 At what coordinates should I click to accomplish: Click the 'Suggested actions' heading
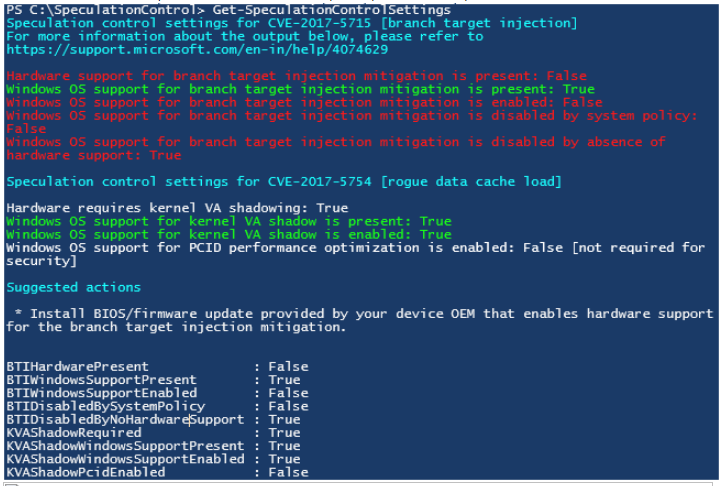[73, 287]
